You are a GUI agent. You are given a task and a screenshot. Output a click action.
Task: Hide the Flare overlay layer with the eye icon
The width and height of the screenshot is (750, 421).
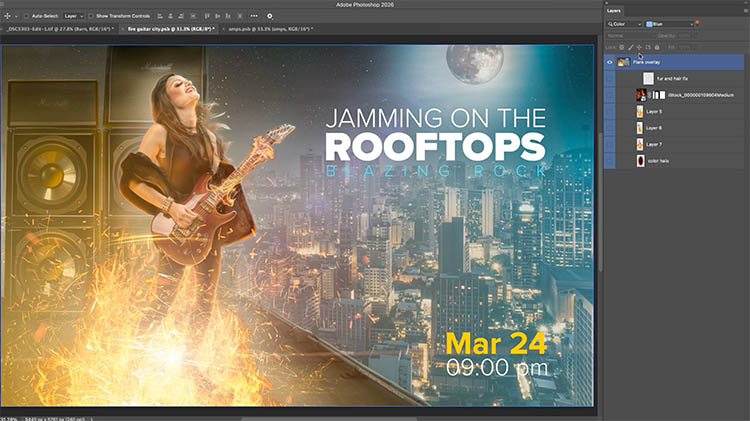click(x=609, y=62)
